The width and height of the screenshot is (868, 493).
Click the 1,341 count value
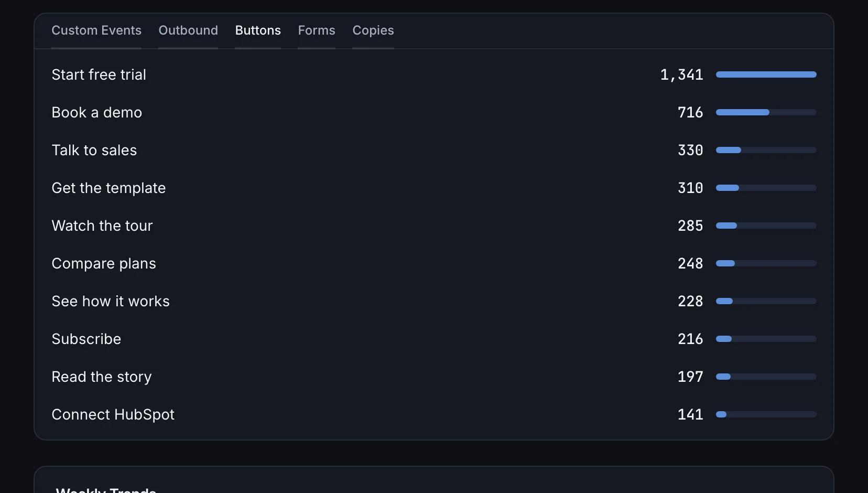[681, 74]
